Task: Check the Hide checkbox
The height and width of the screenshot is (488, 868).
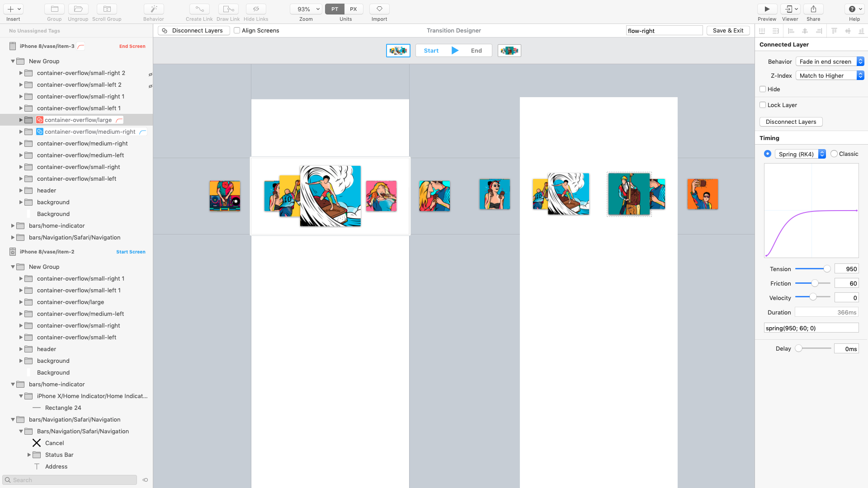Action: click(x=763, y=89)
